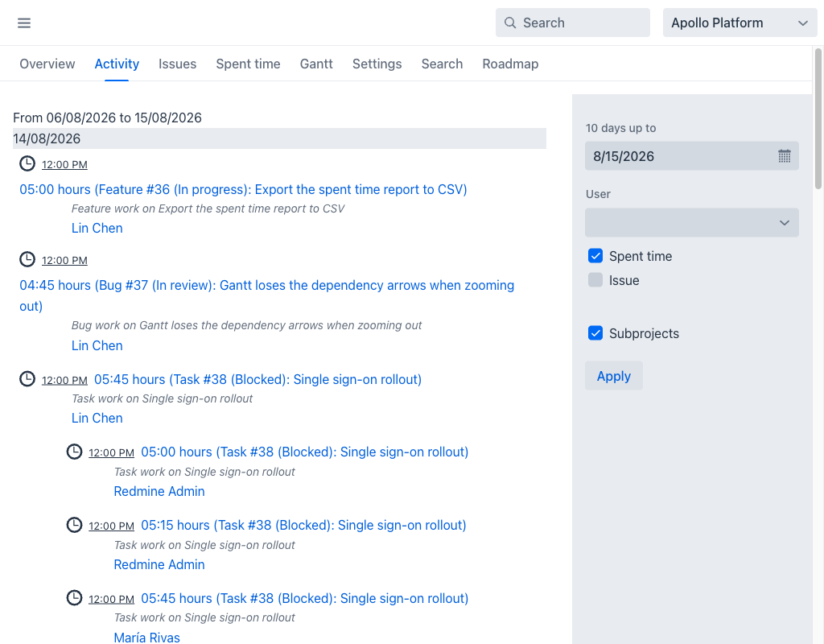Image resolution: width=824 pixels, height=644 pixels.
Task: Open Redmine Admin profile under 05:15 hours entry
Action: click(x=159, y=564)
